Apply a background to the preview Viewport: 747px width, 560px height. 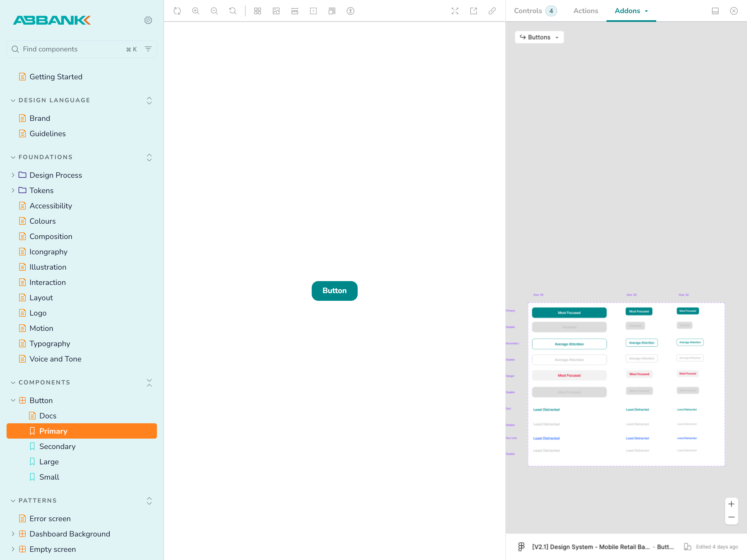(276, 11)
